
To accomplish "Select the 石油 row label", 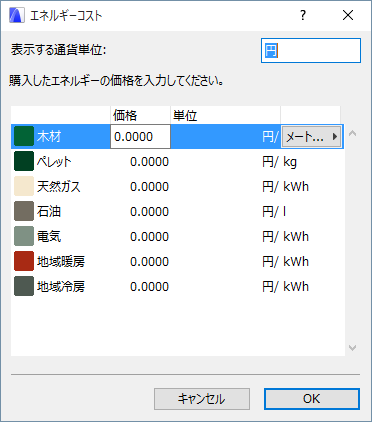I will (49, 212).
